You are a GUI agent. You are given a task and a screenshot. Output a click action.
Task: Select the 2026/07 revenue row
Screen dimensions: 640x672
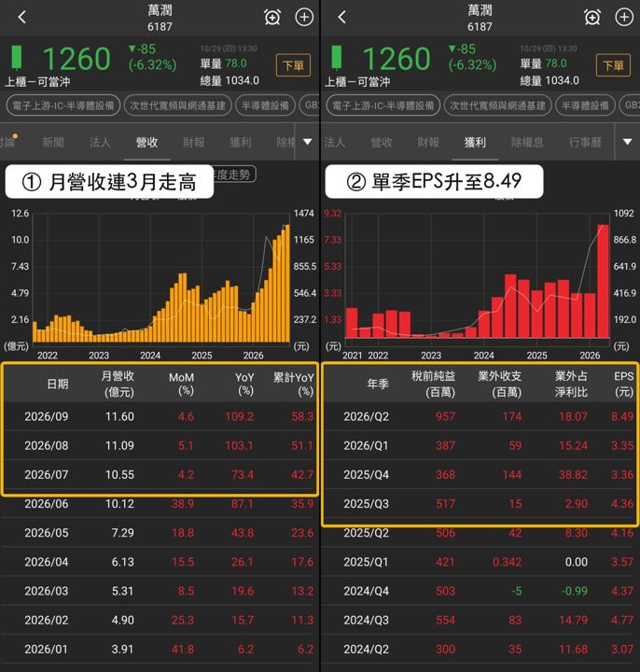tap(160, 475)
